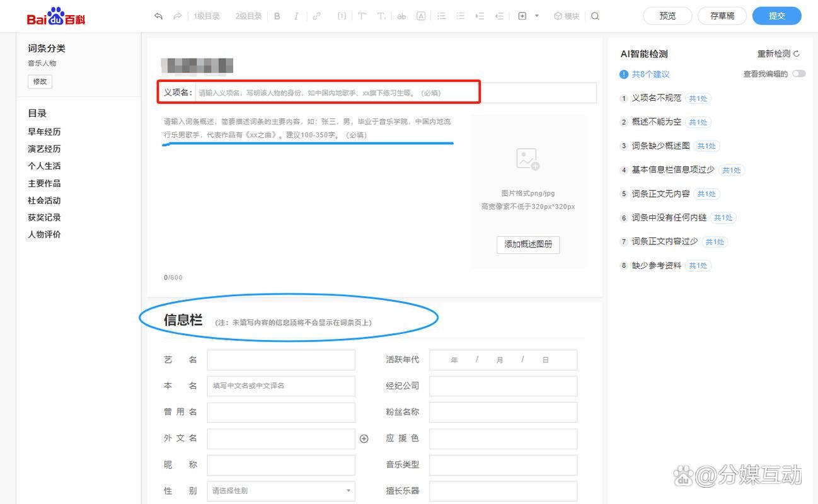Click into 昵称 input field
818x504 pixels.
tap(281, 465)
